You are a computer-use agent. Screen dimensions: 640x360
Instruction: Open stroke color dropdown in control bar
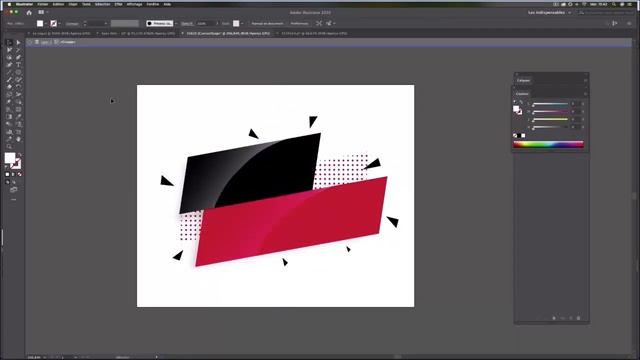click(x=60, y=24)
